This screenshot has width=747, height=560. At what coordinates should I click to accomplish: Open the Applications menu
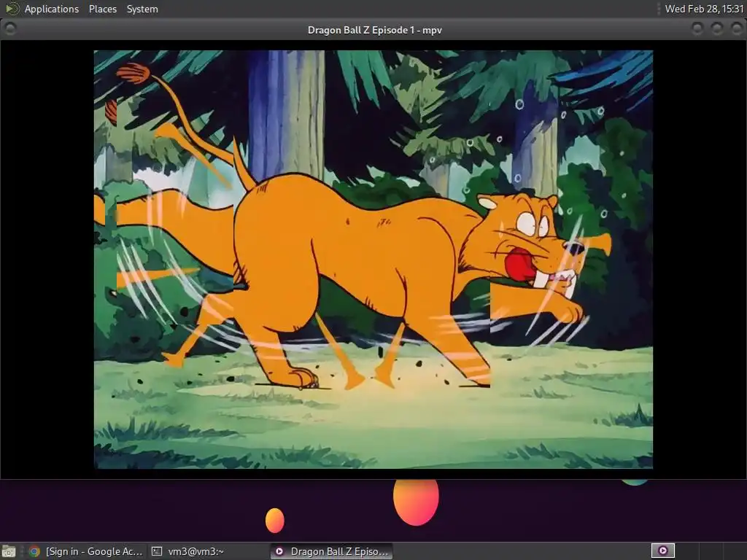(52, 9)
